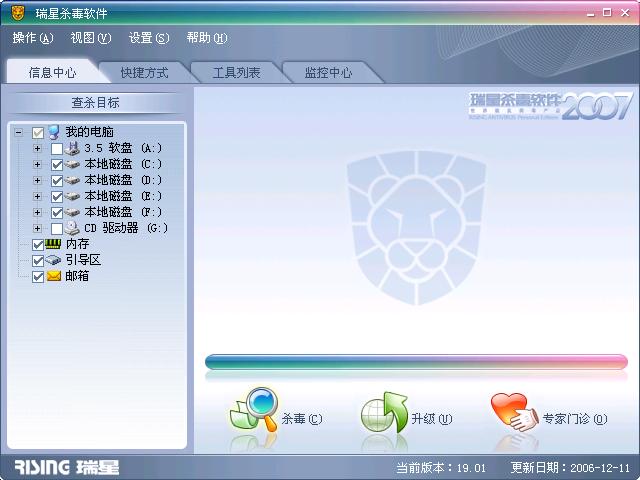Minimize the Rising antivirus window
Image resolution: width=640 pixels, height=480 pixels.
[x=591, y=13]
